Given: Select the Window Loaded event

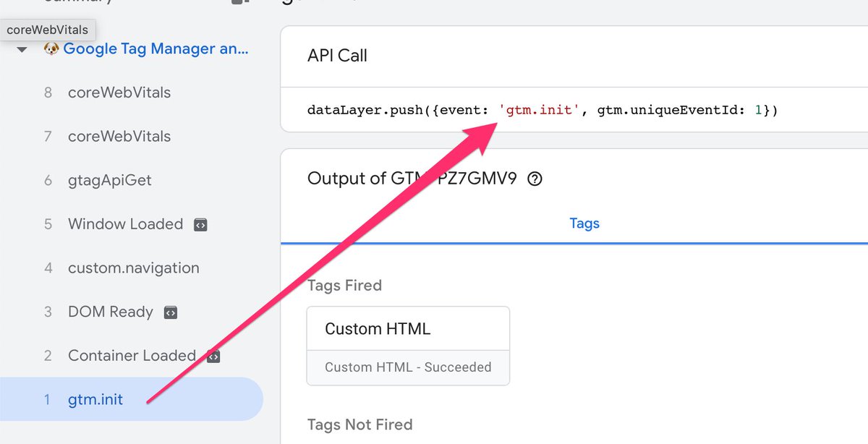Looking at the screenshot, I should click(124, 224).
